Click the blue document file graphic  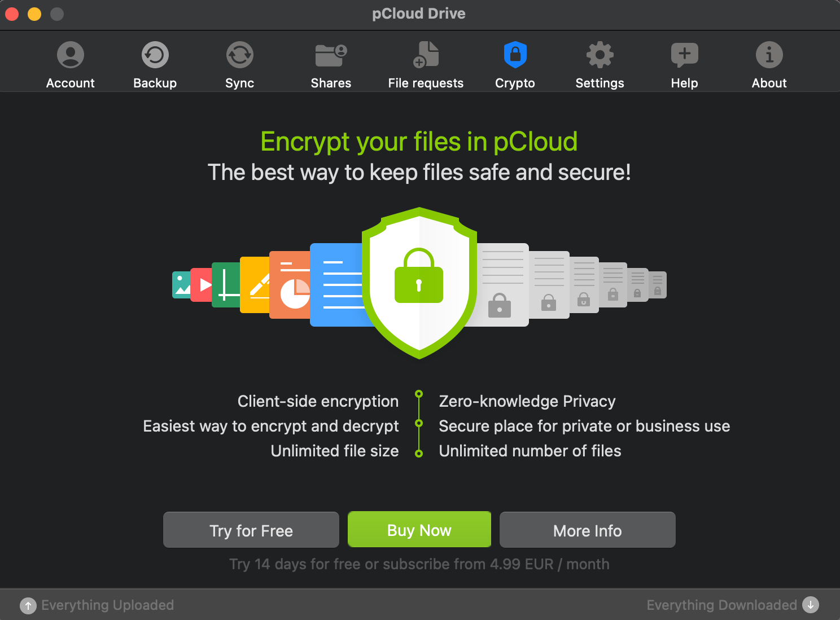339,285
